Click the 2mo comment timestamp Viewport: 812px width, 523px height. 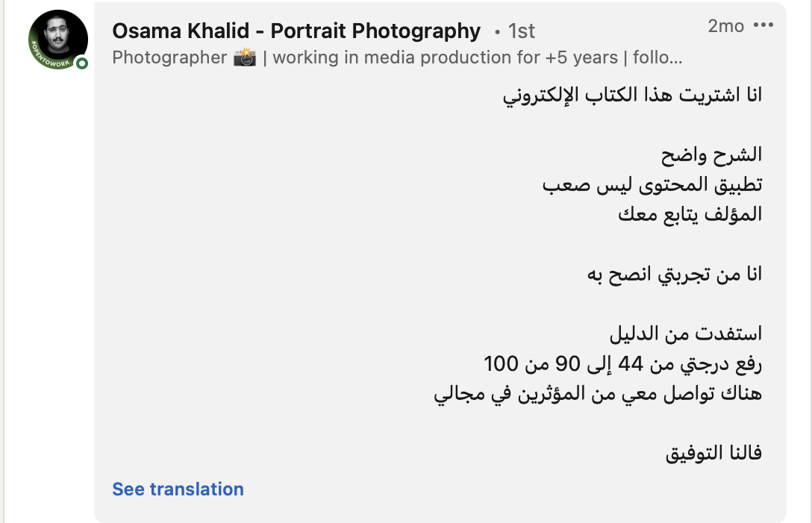tap(725, 26)
